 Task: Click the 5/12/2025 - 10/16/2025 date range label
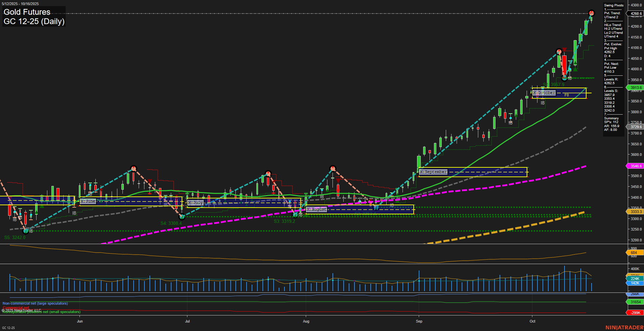pyautogui.click(x=20, y=3)
